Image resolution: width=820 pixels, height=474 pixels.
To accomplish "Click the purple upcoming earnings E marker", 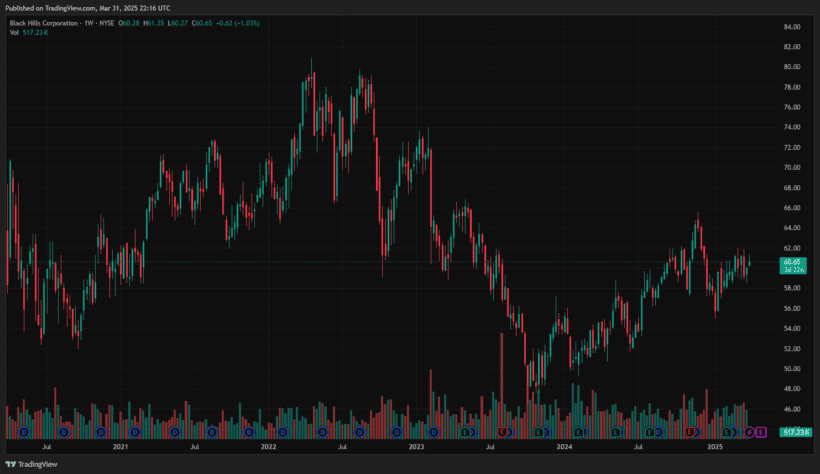I will [x=761, y=432].
